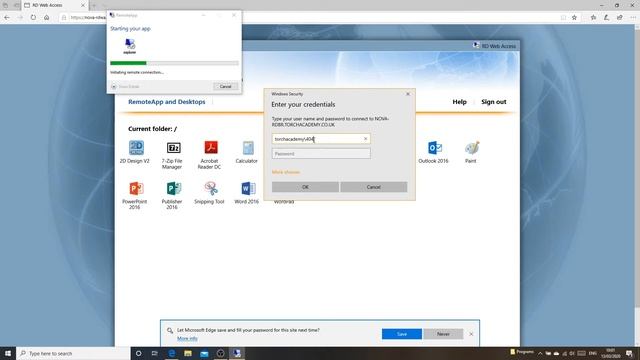Select the RemoteApp and Desktops tab
The image size is (640, 360).
coord(167,102)
